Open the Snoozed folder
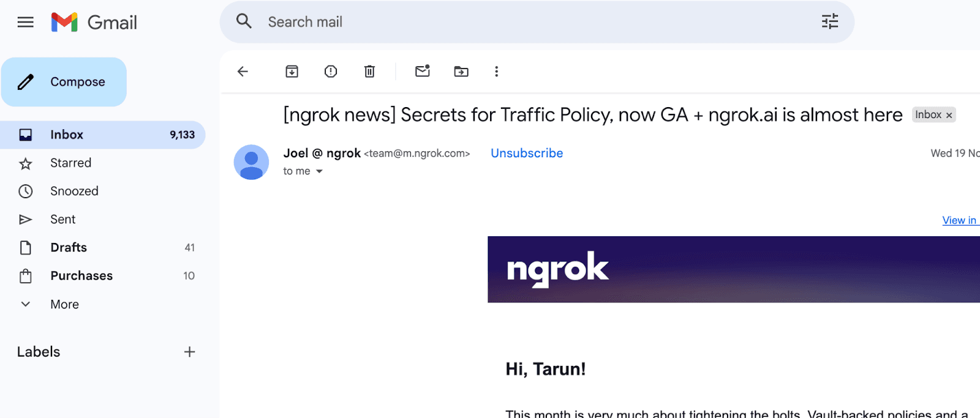Viewport: 980px width, 418px height. point(102,191)
